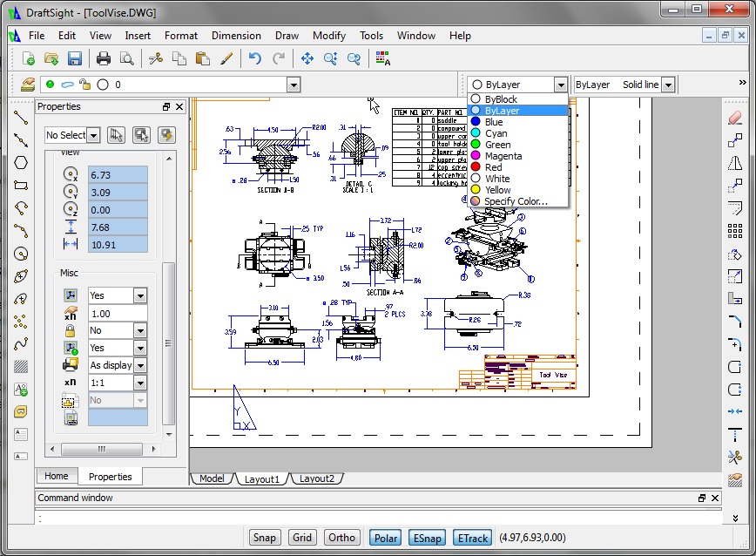The image size is (756, 556).
Task: Click the New document icon
Action: (x=29, y=59)
